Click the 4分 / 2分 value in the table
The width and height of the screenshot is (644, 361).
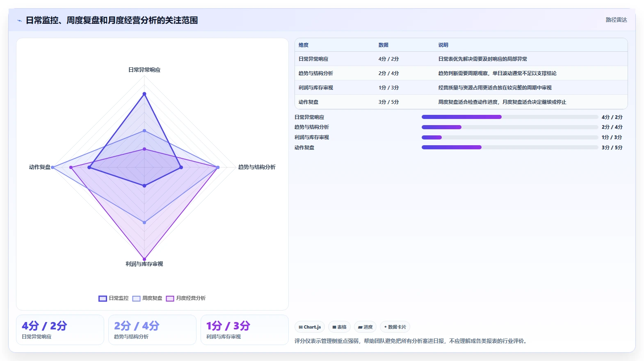click(x=388, y=59)
